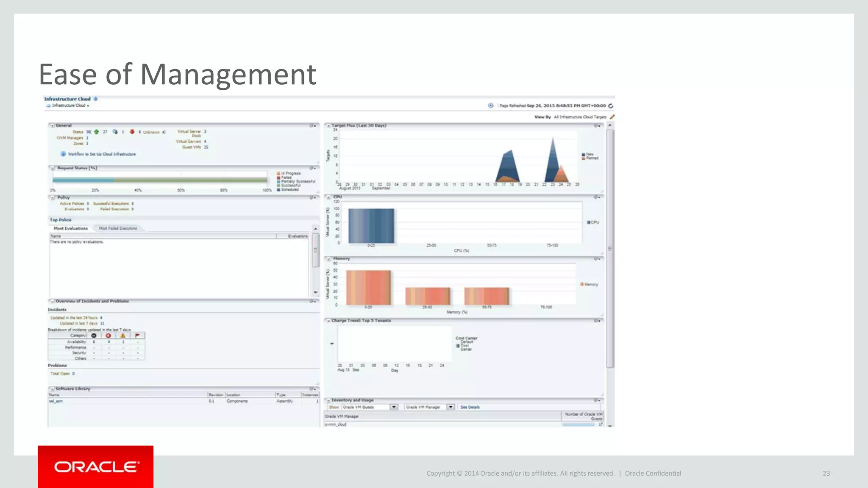Open the CPU panel gear menu
The image size is (868, 488).
597,197
